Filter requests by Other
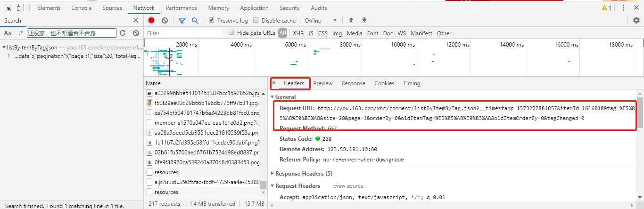The height and width of the screenshot is (209, 644). click(444, 33)
